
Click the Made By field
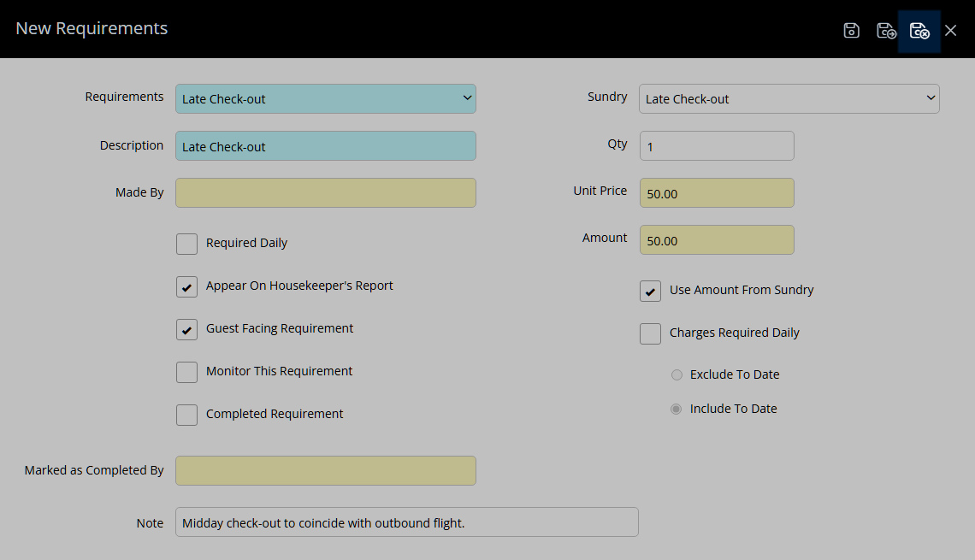(326, 192)
